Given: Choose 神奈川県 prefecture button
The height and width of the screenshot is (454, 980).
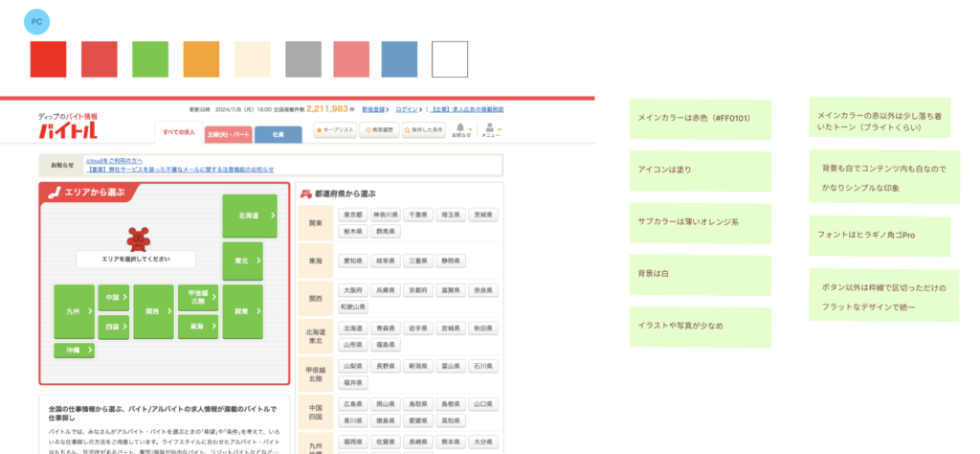Looking at the screenshot, I should click(x=386, y=215).
